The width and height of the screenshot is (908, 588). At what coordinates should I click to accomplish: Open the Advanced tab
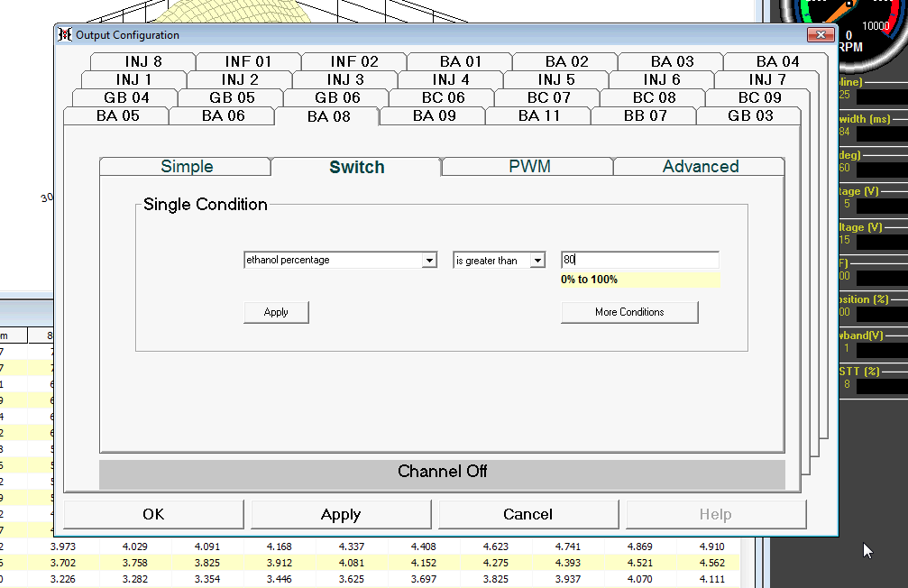coord(700,167)
